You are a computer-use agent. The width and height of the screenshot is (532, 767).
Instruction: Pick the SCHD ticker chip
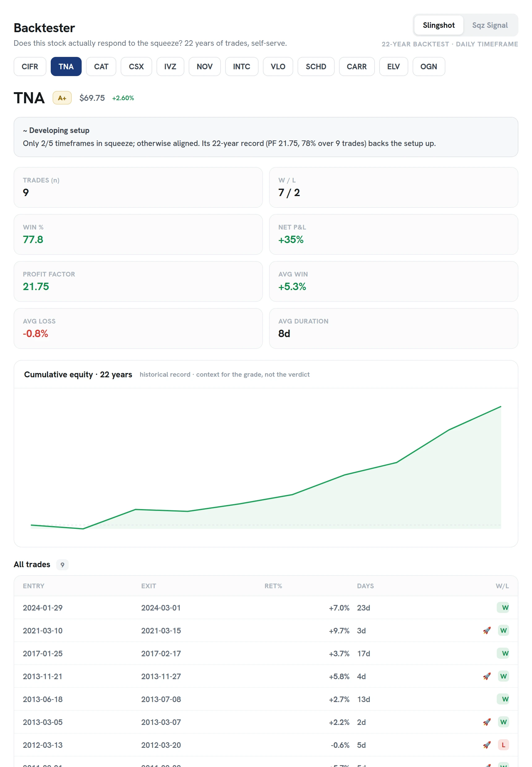click(x=316, y=66)
